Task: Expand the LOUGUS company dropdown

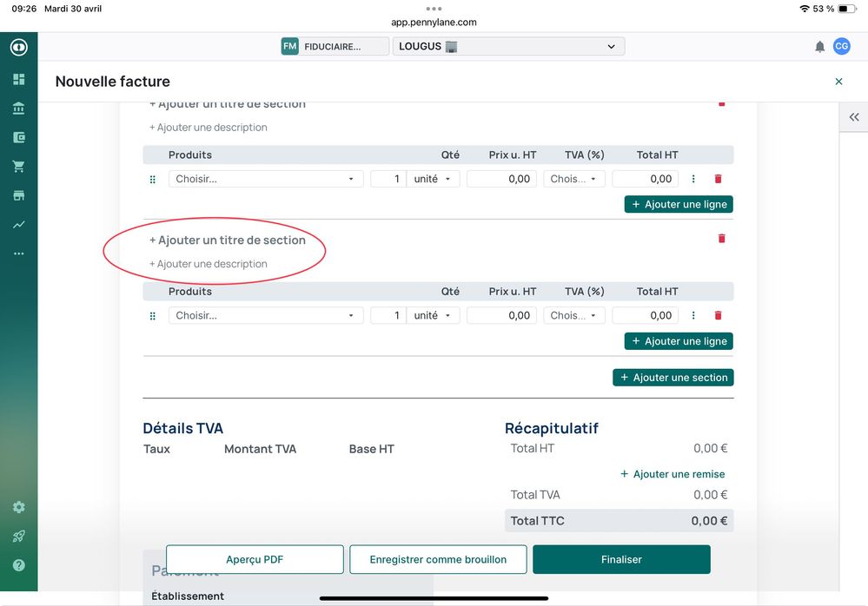Action: [508, 47]
